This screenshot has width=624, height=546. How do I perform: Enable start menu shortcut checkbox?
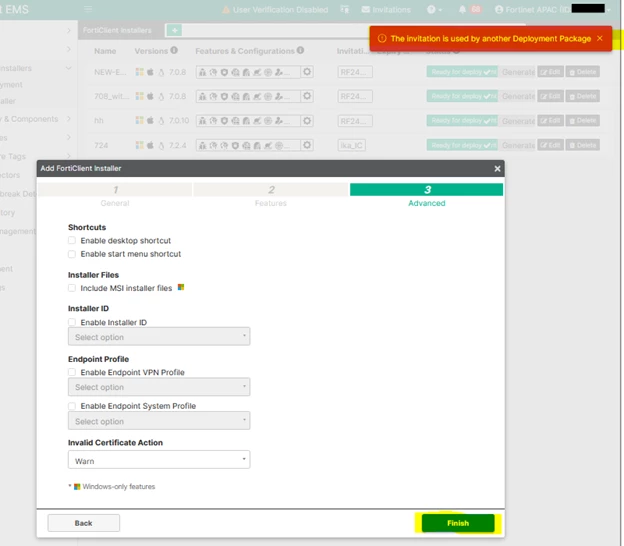point(72,254)
